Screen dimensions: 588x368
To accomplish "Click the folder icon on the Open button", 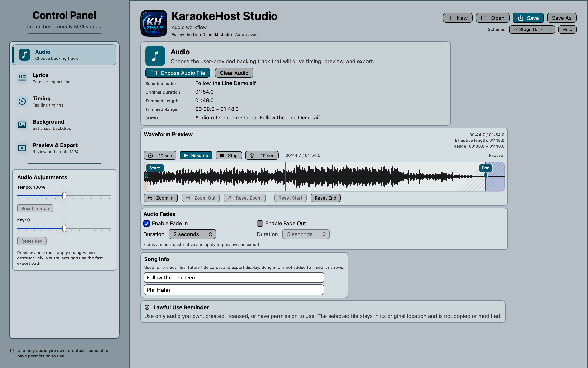I will pyautogui.click(x=484, y=18).
